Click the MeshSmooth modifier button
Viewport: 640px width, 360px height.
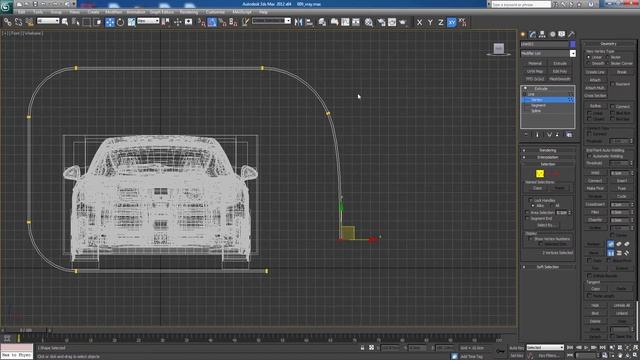[560, 79]
